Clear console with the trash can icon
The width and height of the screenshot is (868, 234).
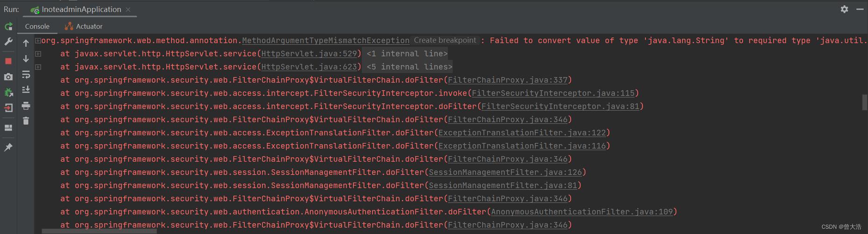[26, 121]
